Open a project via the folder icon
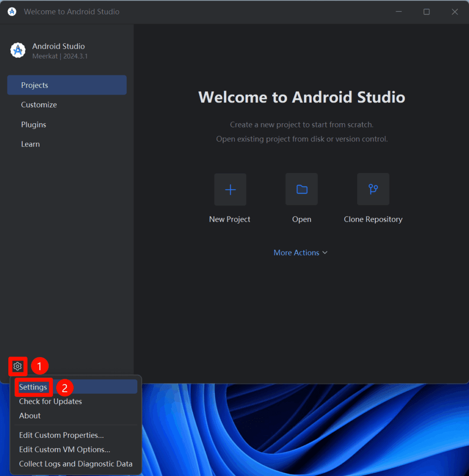 pyautogui.click(x=301, y=189)
